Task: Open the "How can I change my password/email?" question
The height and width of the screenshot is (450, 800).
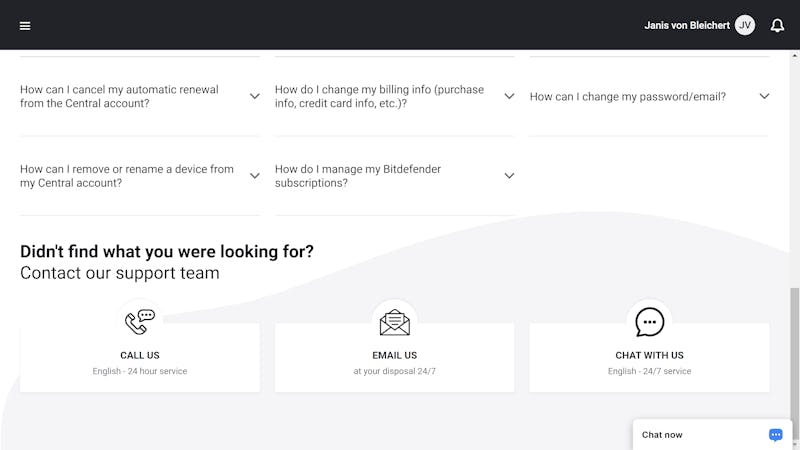Action: (x=628, y=96)
